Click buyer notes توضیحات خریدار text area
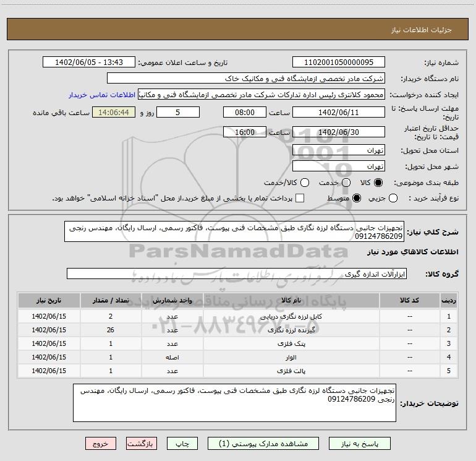Image resolution: width=476 pixels, height=461 pixels. (234, 403)
